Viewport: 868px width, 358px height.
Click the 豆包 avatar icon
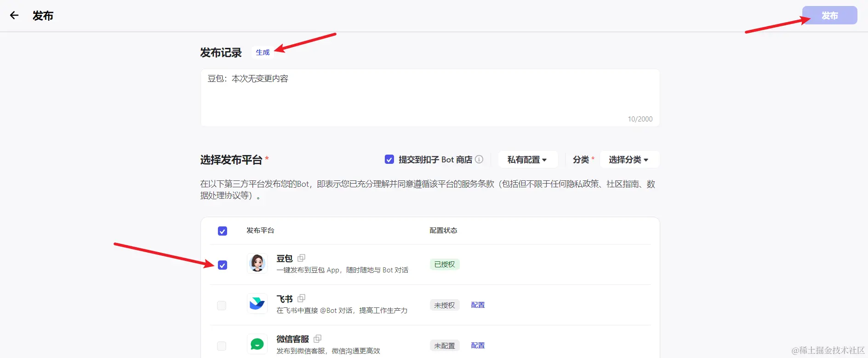coord(257,264)
